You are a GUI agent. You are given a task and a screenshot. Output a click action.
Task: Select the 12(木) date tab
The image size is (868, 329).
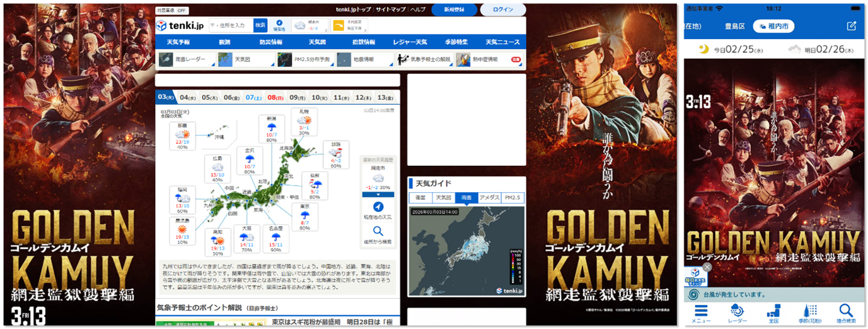[x=364, y=98]
